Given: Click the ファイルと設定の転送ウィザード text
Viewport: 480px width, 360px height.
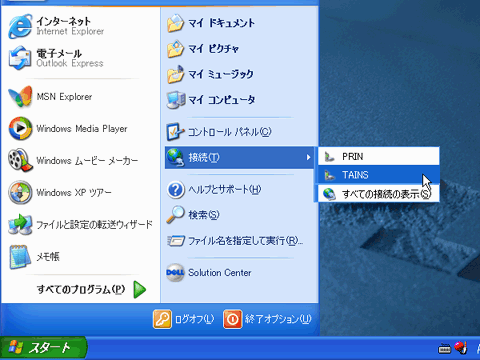Looking at the screenshot, I should coord(94,225).
